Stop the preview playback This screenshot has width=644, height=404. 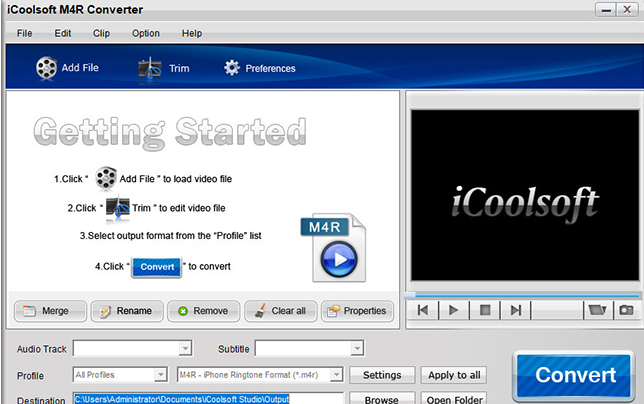[x=485, y=310]
